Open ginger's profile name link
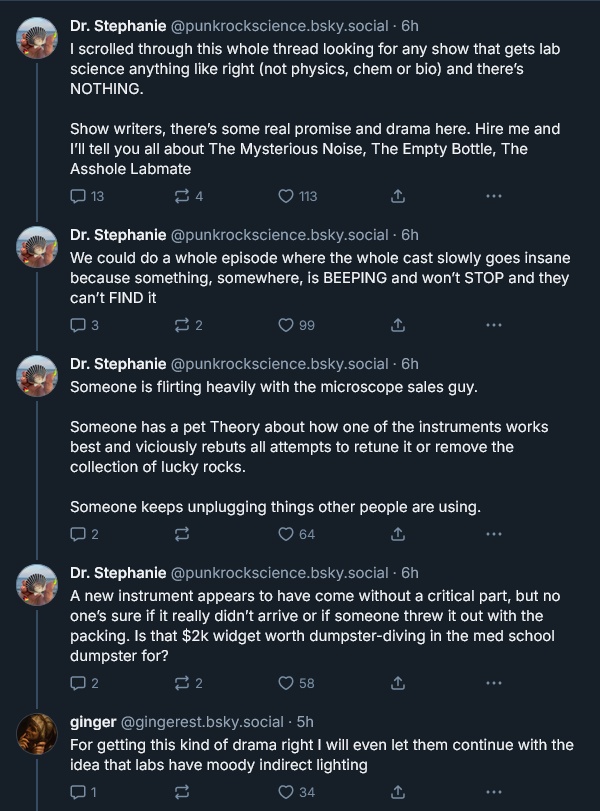This screenshot has height=811, width=600. click(92, 722)
